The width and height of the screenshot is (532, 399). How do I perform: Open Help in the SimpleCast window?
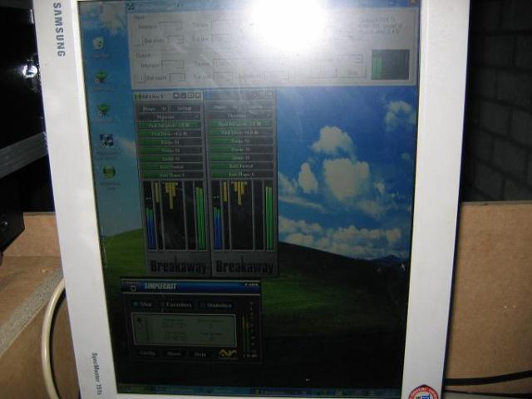(200, 354)
